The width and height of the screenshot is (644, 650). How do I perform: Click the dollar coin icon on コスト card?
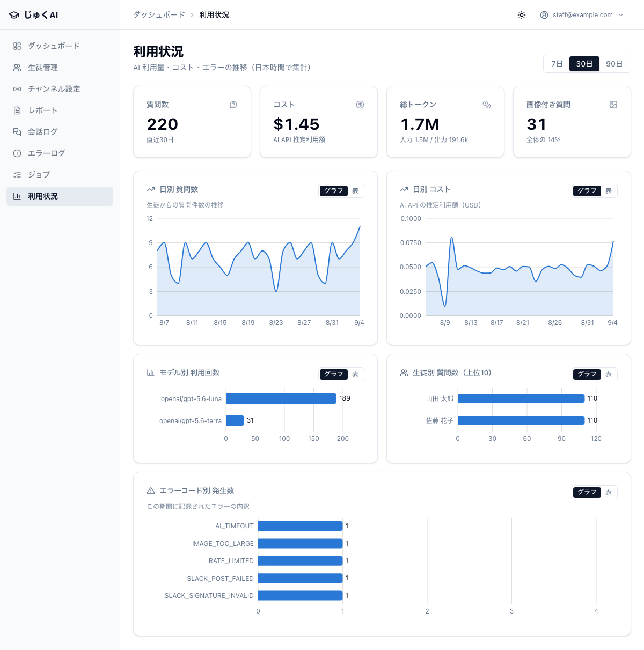click(360, 105)
